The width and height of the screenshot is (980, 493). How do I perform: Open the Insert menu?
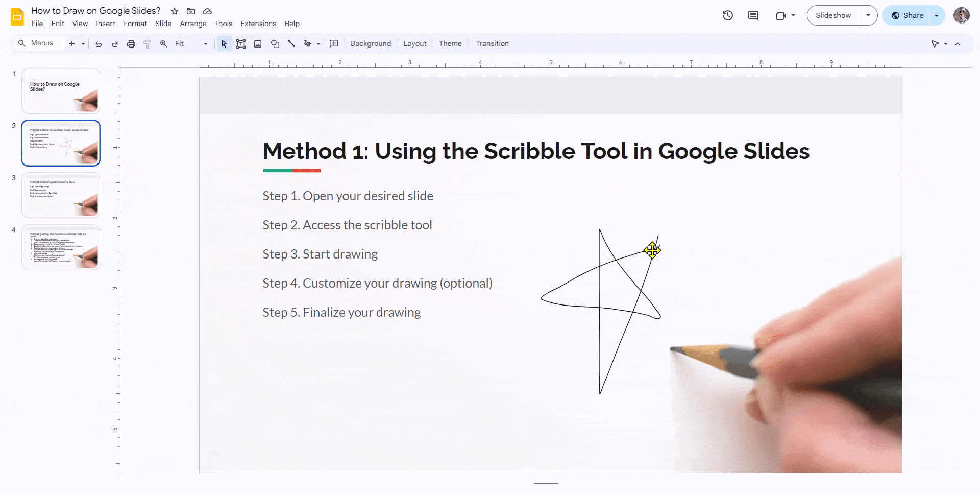pyautogui.click(x=106, y=24)
